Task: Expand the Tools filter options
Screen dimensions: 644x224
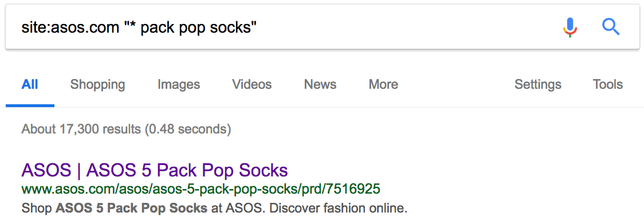Action: [x=607, y=84]
